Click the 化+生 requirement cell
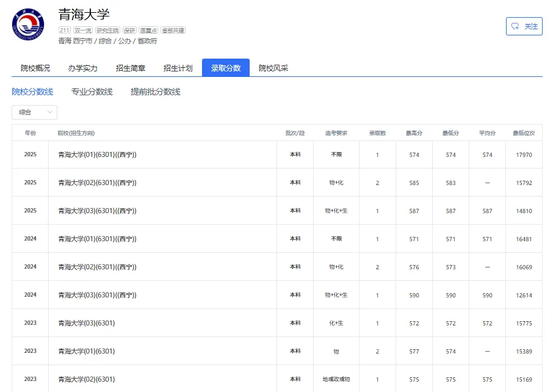Screen dimensions: 553x392 tap(336, 323)
